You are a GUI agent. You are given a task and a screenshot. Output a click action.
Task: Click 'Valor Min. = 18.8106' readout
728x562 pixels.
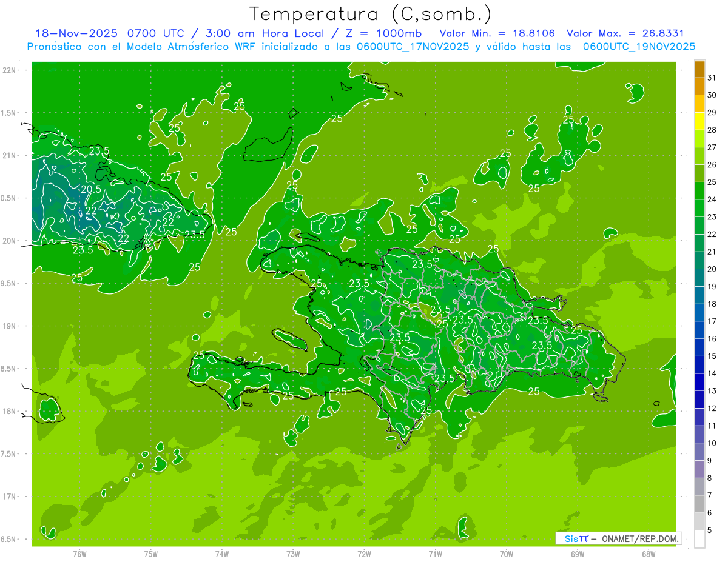pos(497,33)
